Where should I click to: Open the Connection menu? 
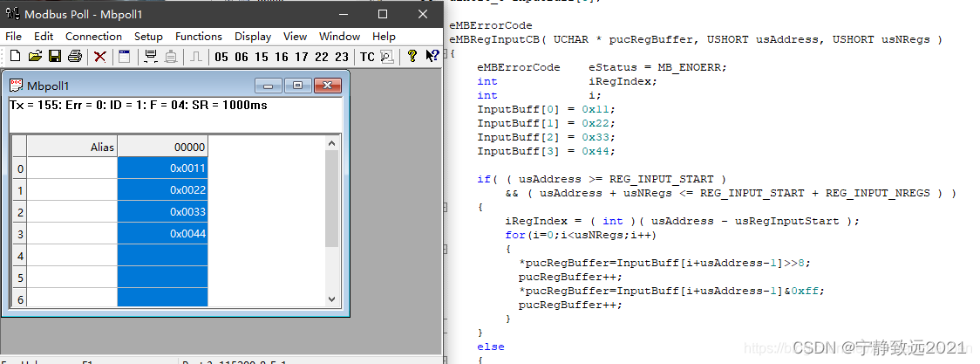[94, 37]
